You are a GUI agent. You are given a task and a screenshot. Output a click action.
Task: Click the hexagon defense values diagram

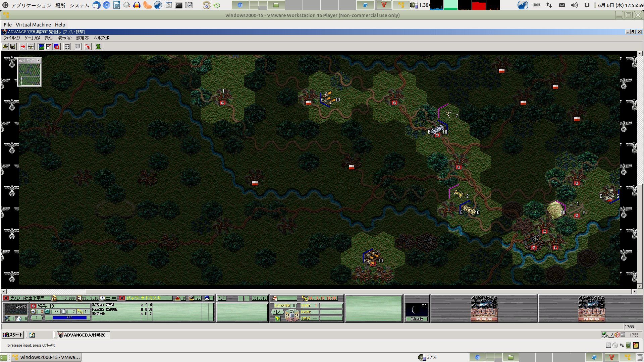[292, 315]
